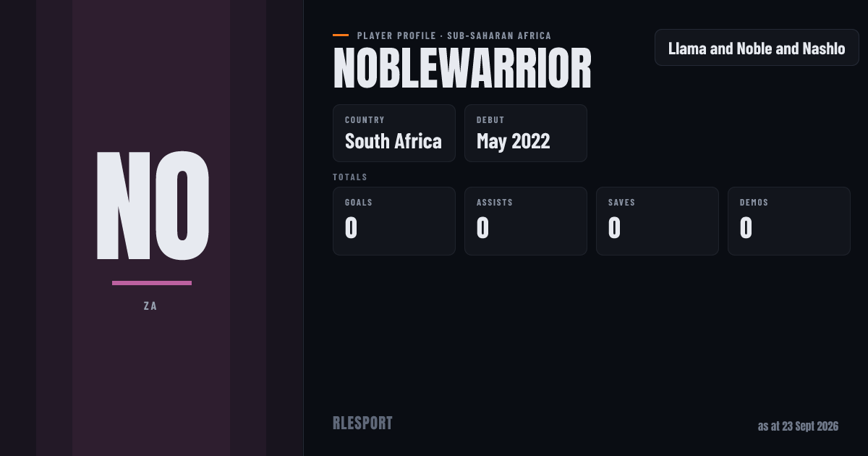Select the Llama and Noble and Nashlo badge

coord(757,48)
